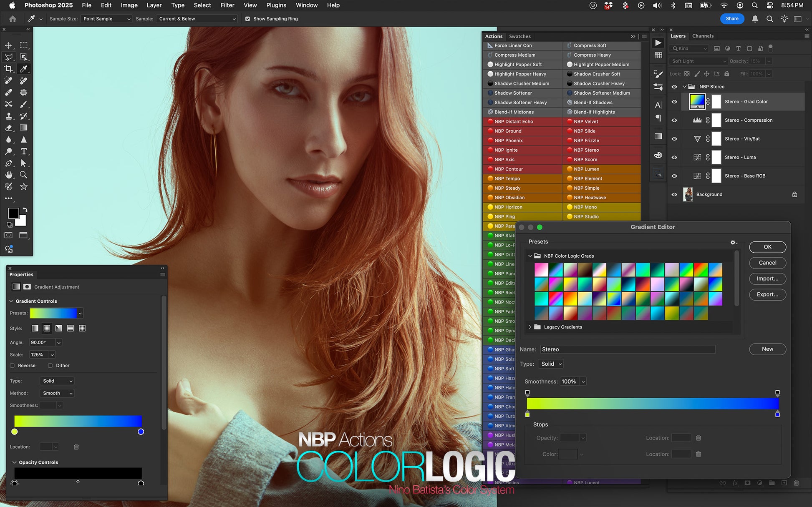The height and width of the screenshot is (507, 812).
Task: Select the Type tool in toolbar
Action: point(24,151)
